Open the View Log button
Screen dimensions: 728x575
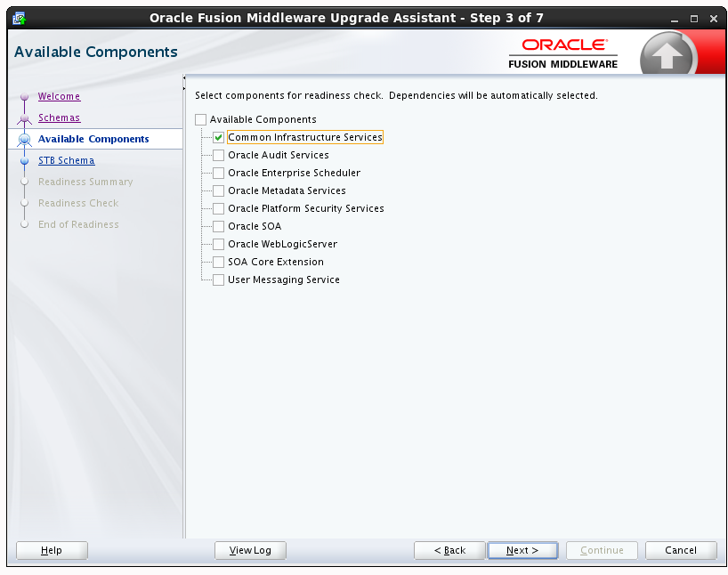pos(250,550)
